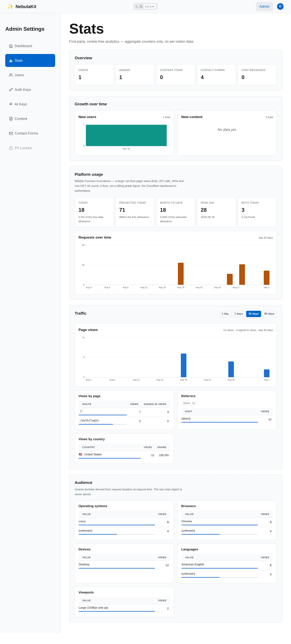Click the Chat Messages overview card

click(x=257, y=75)
